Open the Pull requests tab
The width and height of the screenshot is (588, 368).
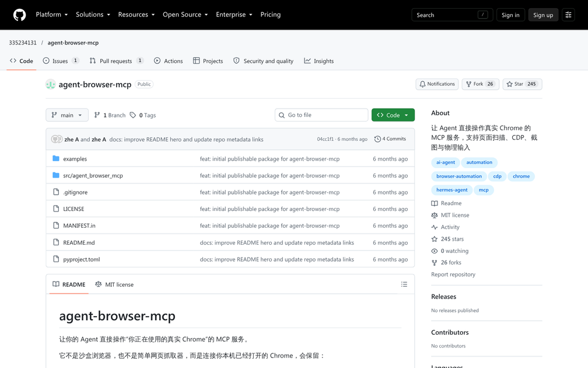(116, 61)
